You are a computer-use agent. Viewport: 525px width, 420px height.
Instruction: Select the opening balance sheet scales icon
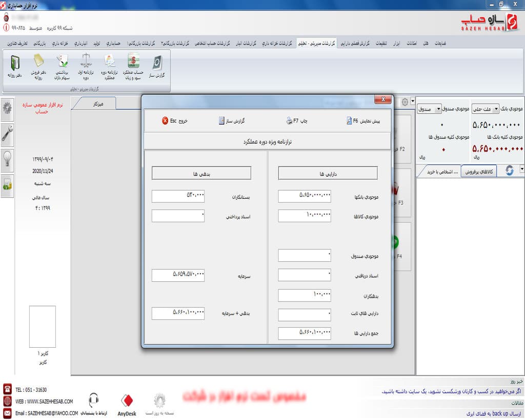click(x=86, y=67)
